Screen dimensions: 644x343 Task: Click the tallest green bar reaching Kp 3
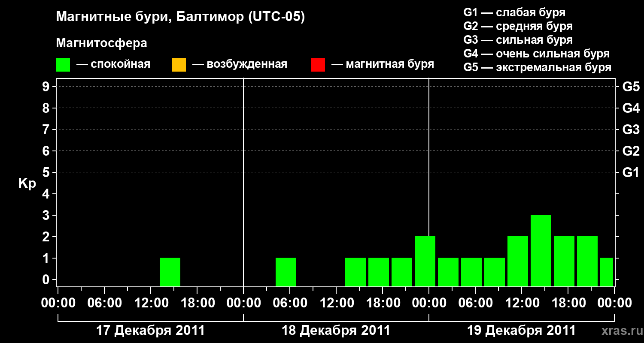[x=541, y=251]
